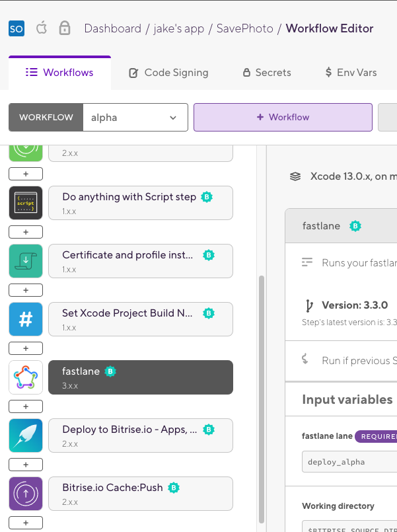Image resolution: width=397 pixels, height=532 pixels.
Task: Click the fastlane title in detail header
Action: tap(322, 226)
